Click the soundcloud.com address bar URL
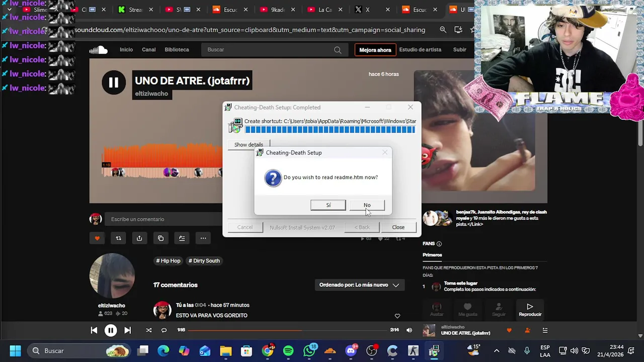This screenshot has height=362, width=644. click(x=250, y=30)
